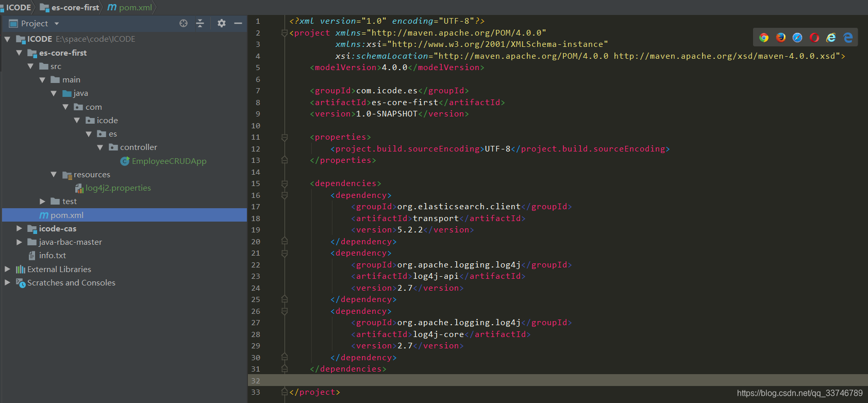
Task: Collapse the es-core-first module
Action: (19, 53)
